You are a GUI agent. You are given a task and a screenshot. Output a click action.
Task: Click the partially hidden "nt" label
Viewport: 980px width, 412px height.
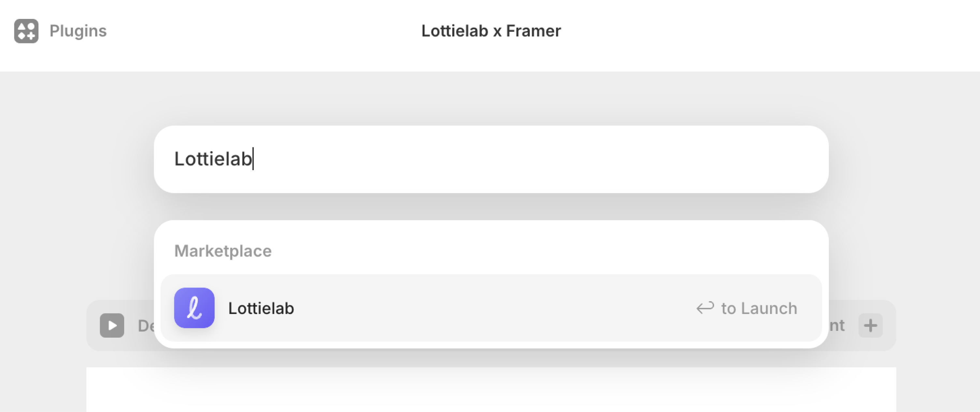tap(837, 326)
